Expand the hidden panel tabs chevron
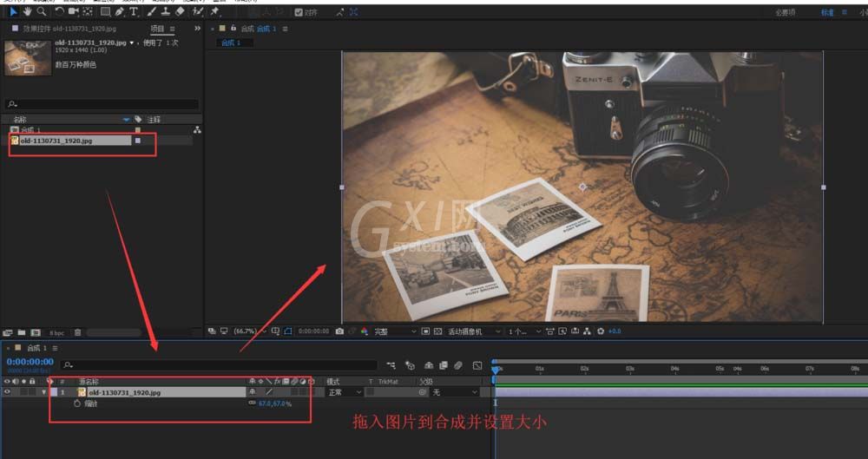 (198, 29)
